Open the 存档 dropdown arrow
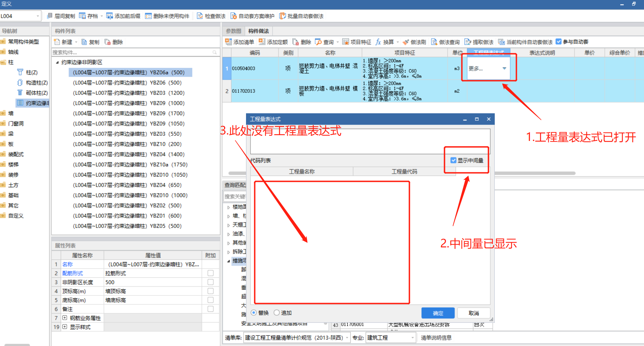Screen dimensions: 644x346 [x=102, y=16]
